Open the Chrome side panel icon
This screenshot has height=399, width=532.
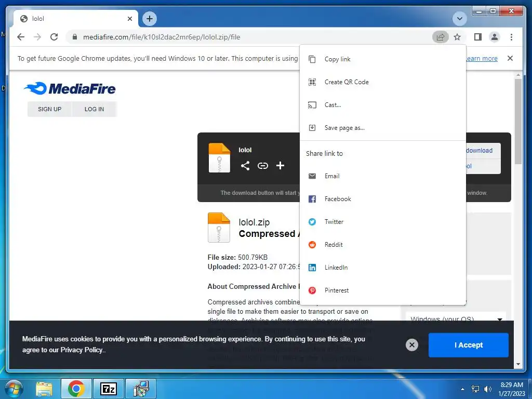(x=478, y=37)
